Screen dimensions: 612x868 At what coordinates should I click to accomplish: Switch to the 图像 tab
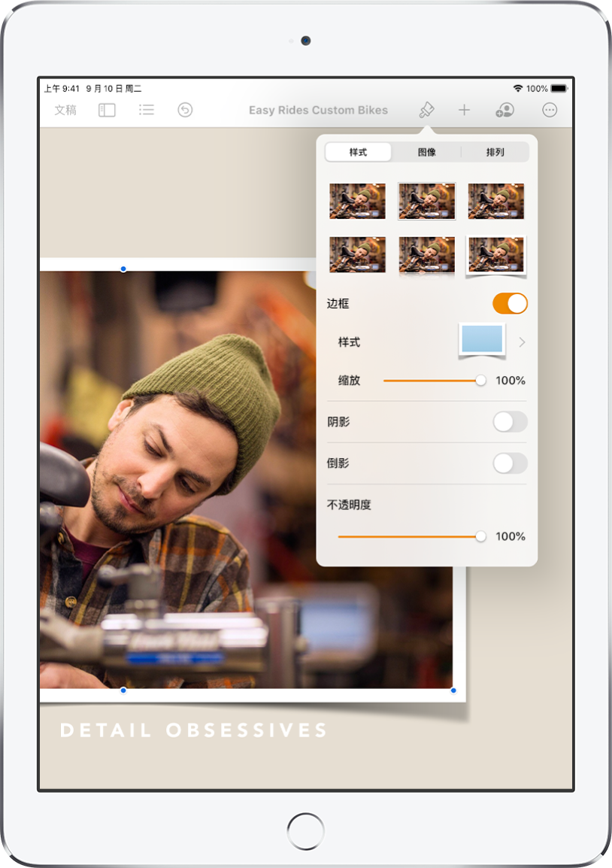pyautogui.click(x=426, y=152)
